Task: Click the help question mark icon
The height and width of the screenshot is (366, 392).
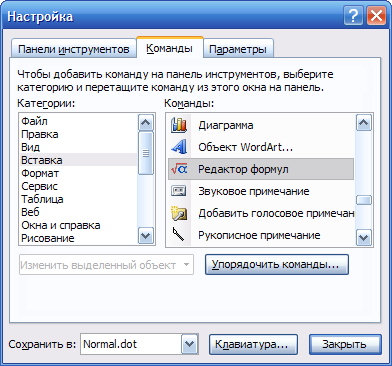Action: coord(353,16)
